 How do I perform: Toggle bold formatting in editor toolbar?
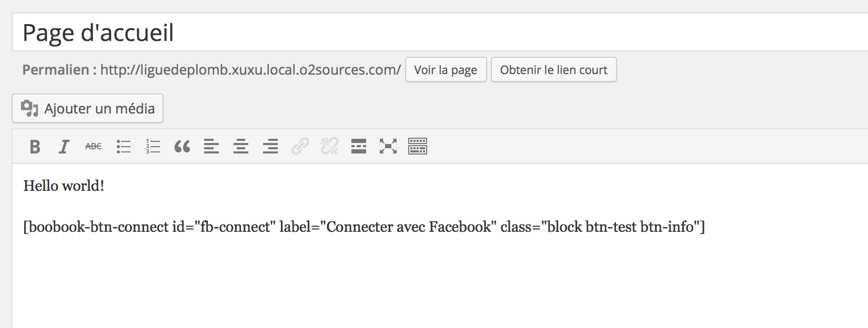35,147
